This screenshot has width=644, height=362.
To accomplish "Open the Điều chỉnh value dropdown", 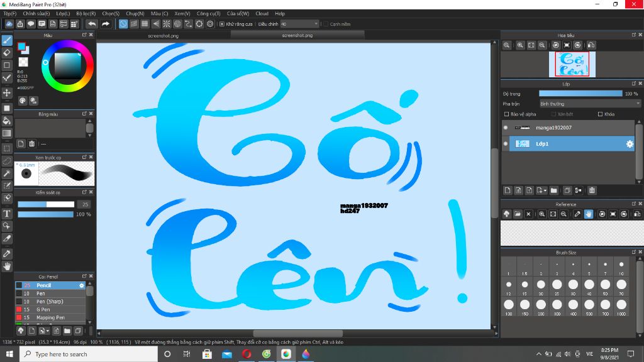I will (x=299, y=25).
